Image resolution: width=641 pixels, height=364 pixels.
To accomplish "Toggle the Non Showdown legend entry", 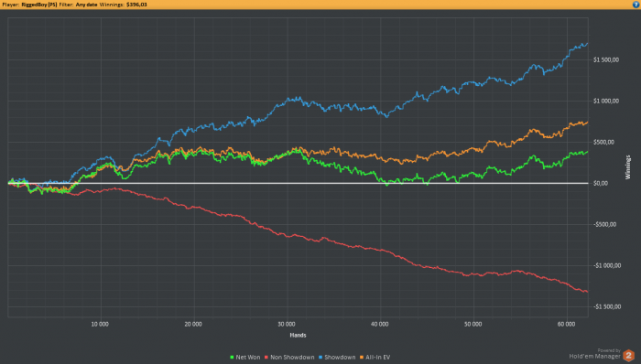I will tap(289, 357).
